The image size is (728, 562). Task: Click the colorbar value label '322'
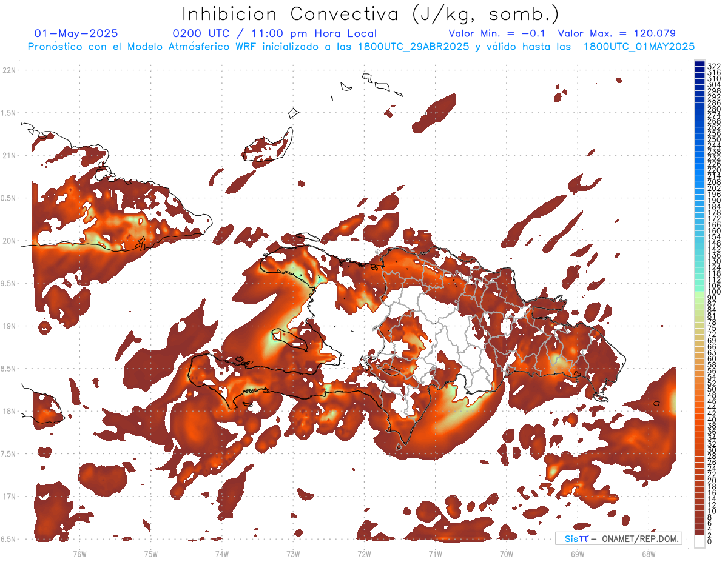714,66
